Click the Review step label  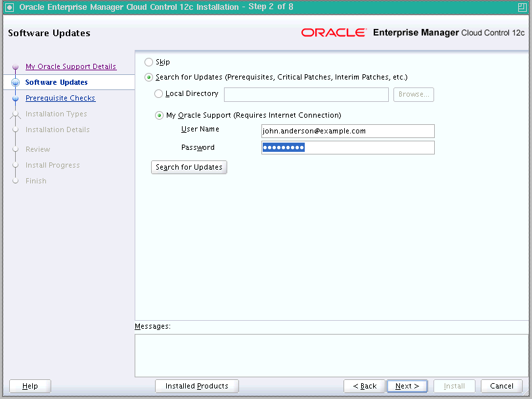pyautogui.click(x=37, y=149)
